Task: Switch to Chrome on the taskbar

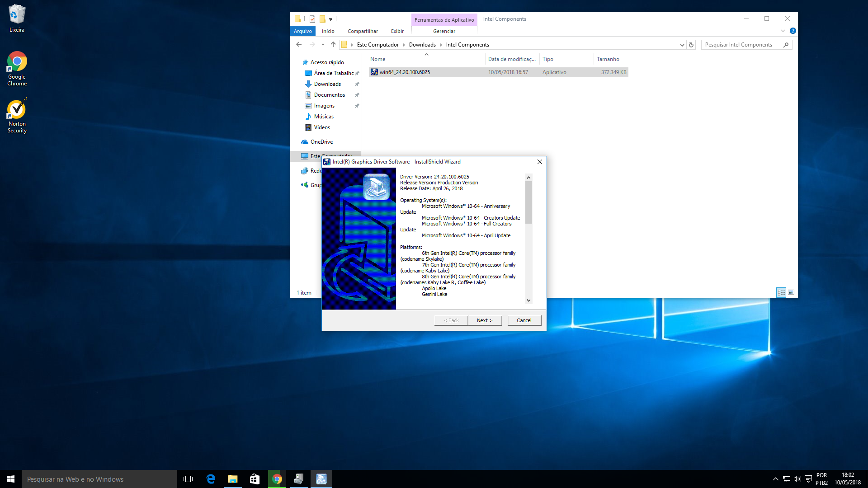Action: point(277,479)
